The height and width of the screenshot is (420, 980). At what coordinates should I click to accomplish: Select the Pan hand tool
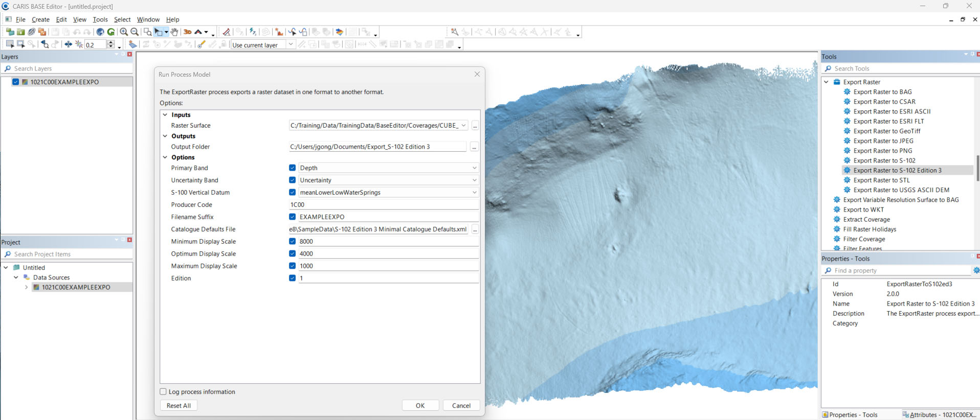pos(174,32)
